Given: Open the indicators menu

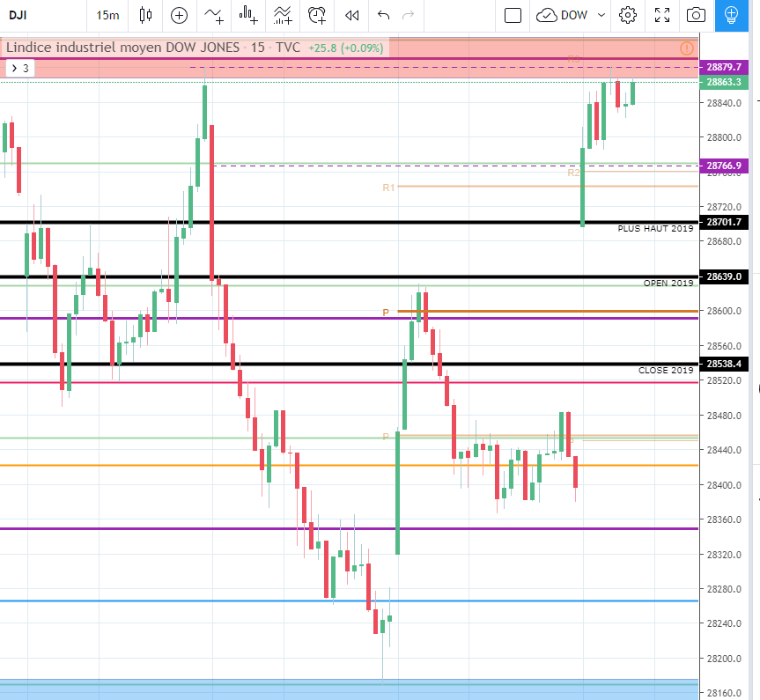Looking at the screenshot, I should click(x=214, y=16).
